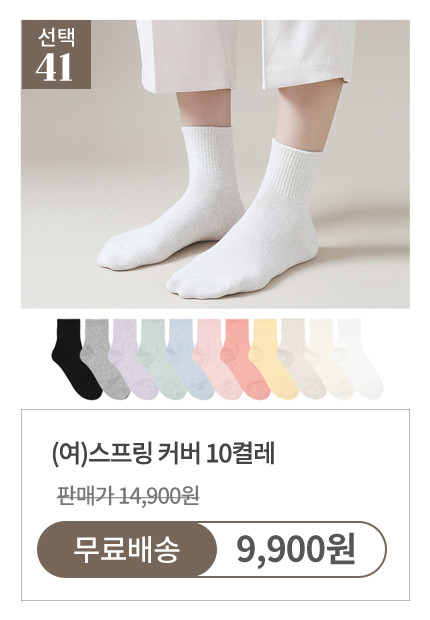Screen dimensions: 430x620
Task: Select the light pink sock swatch
Action: pos(216,359)
